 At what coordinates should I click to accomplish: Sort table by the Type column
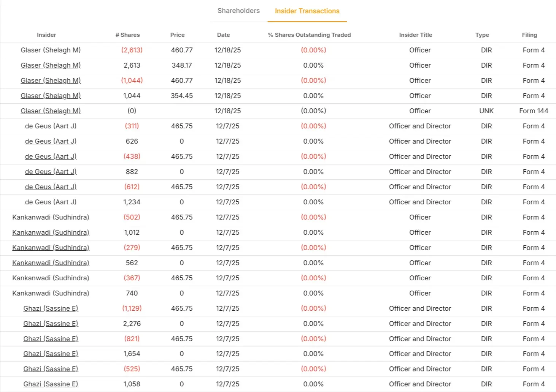point(481,35)
